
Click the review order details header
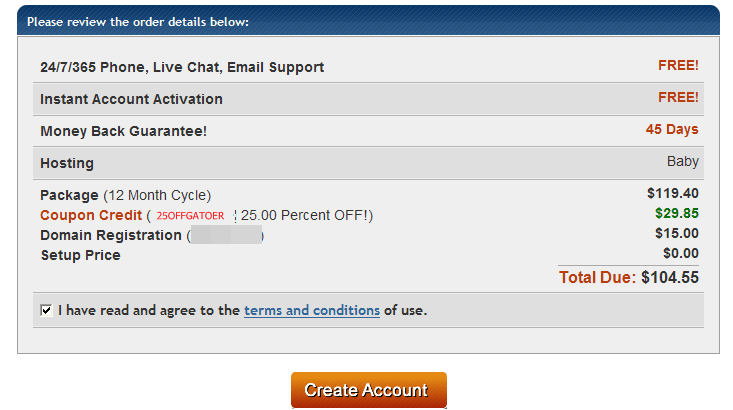pyautogui.click(x=138, y=21)
